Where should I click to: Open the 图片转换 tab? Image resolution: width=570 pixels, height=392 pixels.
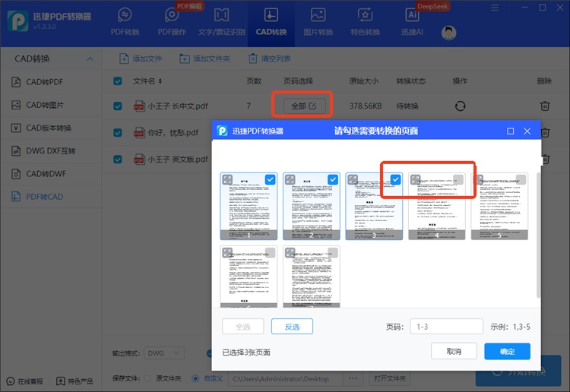coord(318,23)
